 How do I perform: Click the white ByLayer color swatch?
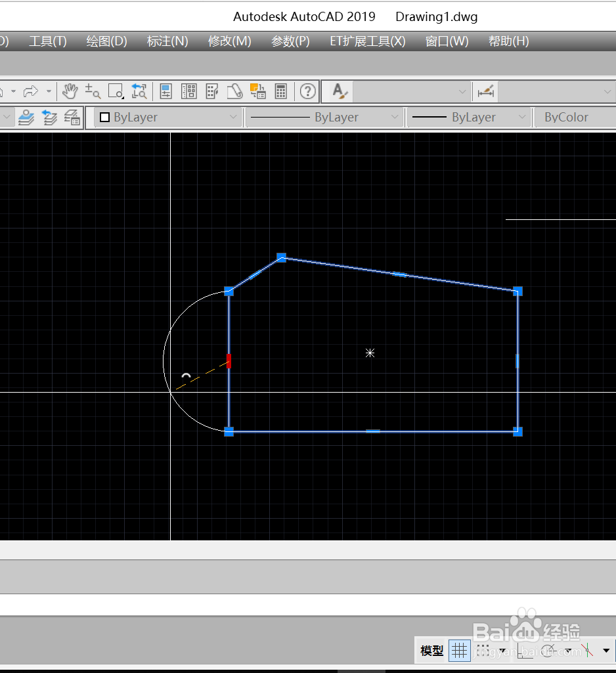[x=104, y=117]
